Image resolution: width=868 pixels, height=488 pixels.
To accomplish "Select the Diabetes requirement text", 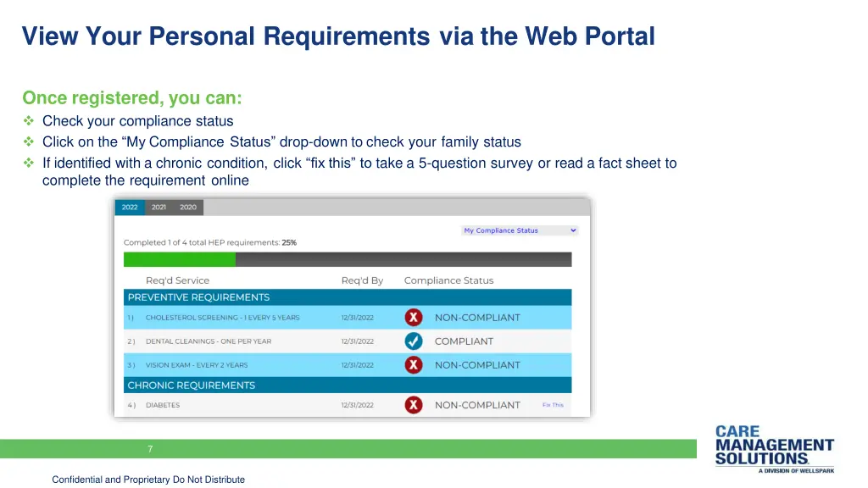I will pos(163,405).
